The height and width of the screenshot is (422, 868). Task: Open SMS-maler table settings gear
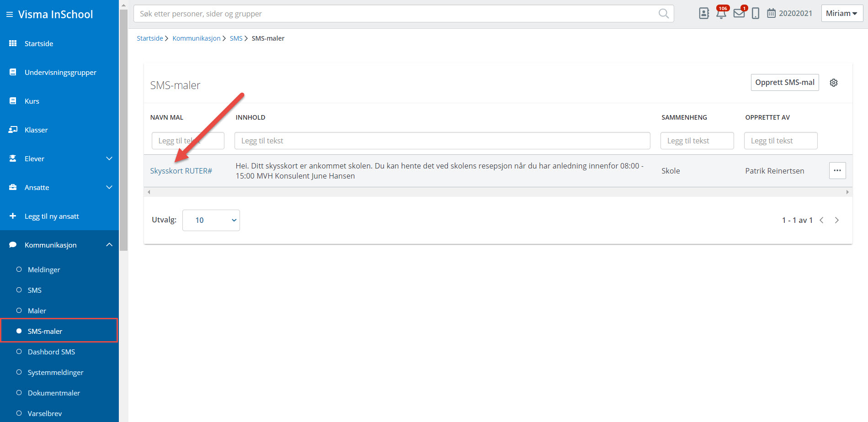834,83
